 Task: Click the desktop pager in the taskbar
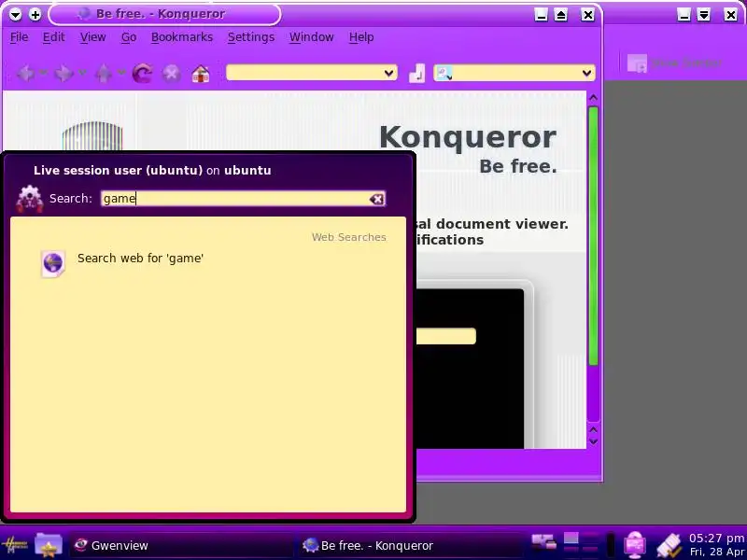point(581,544)
